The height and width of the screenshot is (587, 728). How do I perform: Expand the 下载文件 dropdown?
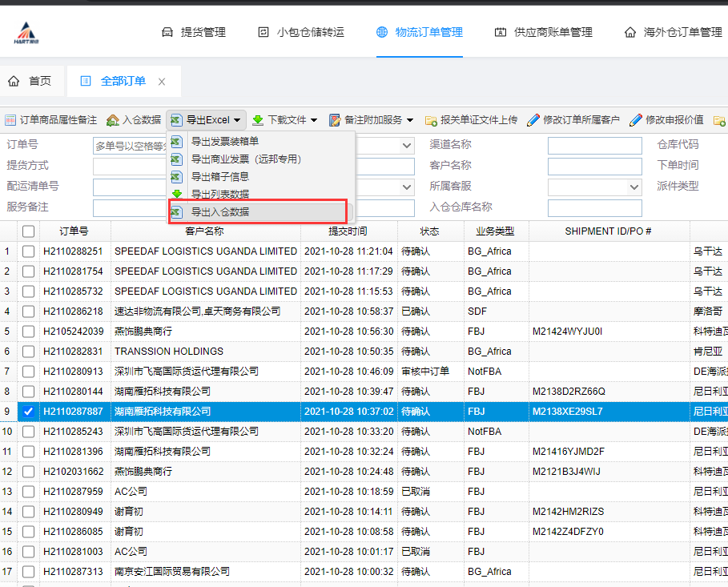coord(285,120)
